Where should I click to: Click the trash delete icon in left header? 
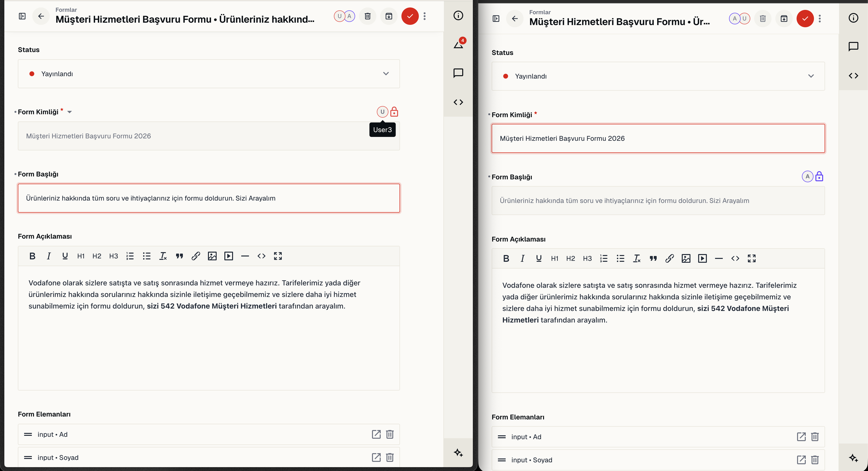point(368,16)
